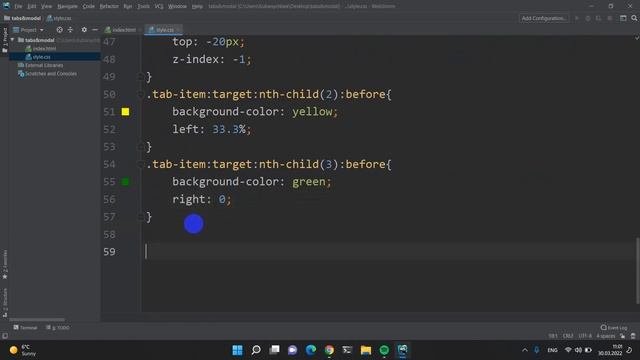Click the Select Opened File target icon

point(60,30)
